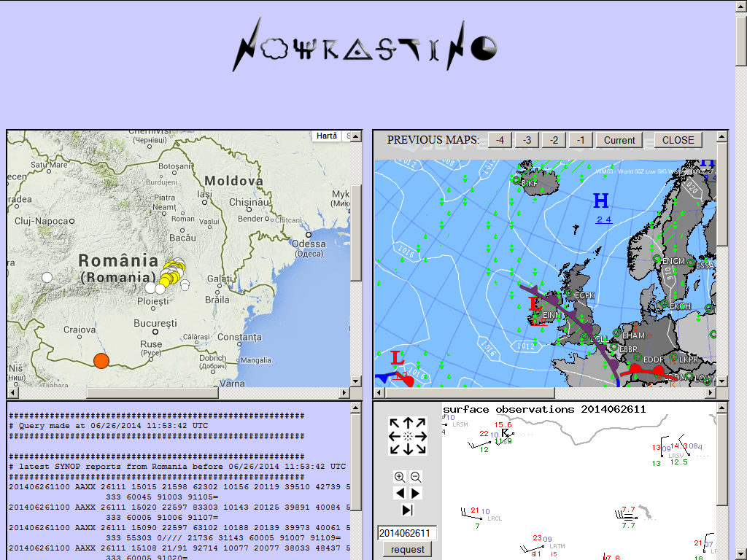Zoom out on the surface observations chart
The height and width of the screenshot is (560, 747).
coord(416,477)
